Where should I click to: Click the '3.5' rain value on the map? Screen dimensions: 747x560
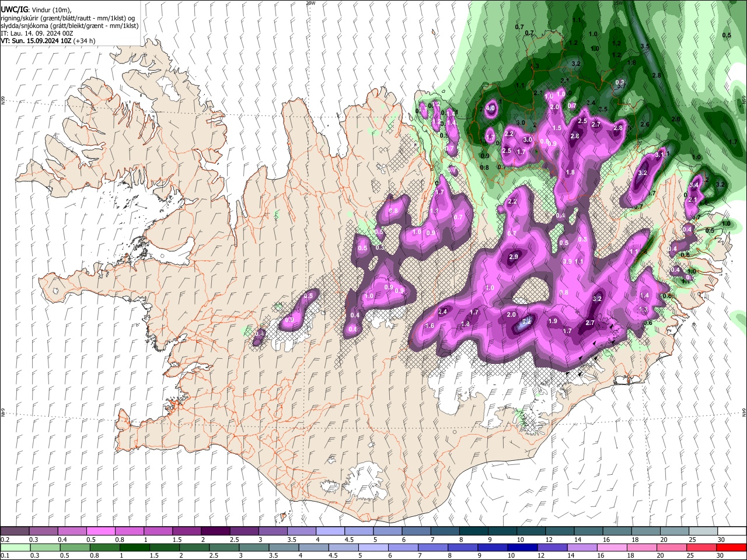(645, 46)
